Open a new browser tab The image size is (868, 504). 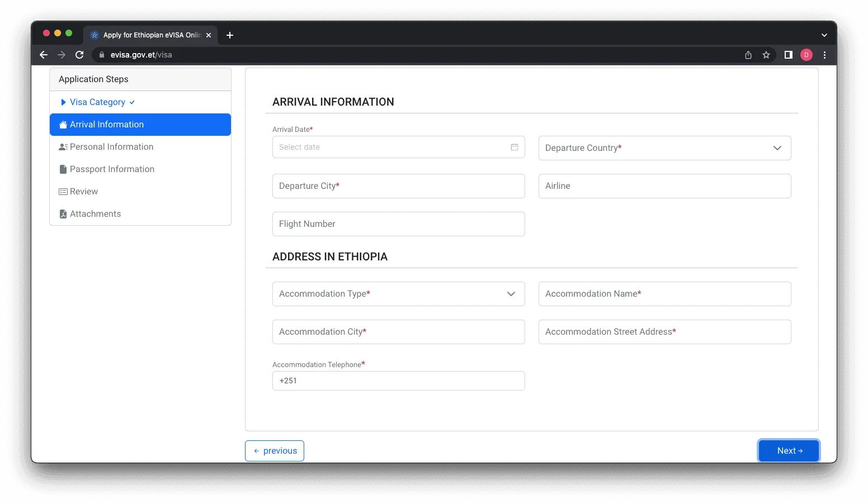(229, 35)
